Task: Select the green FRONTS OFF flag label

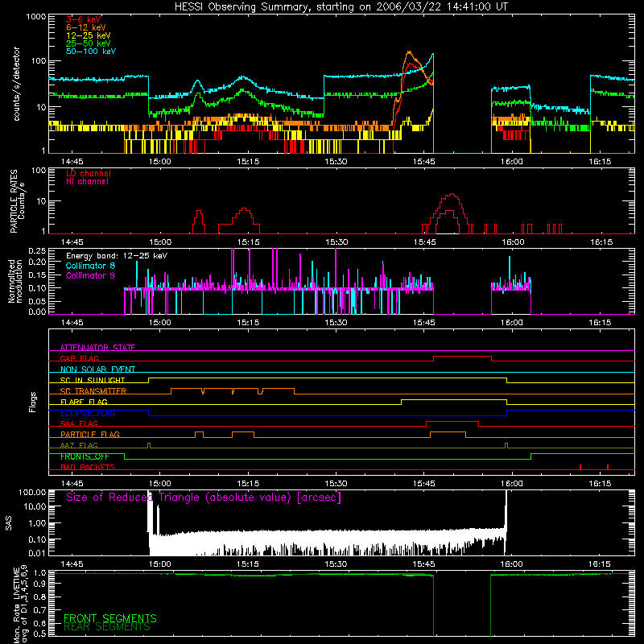Action: [85, 456]
